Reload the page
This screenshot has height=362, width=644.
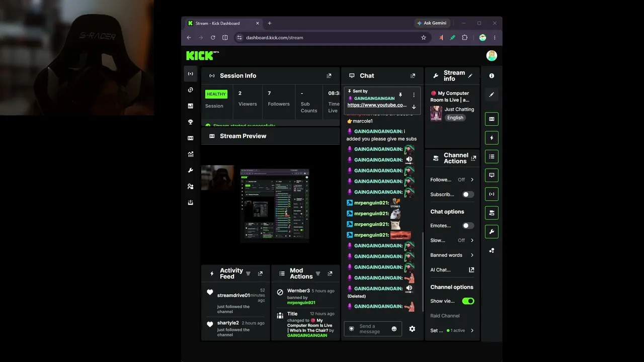pyautogui.click(x=213, y=38)
